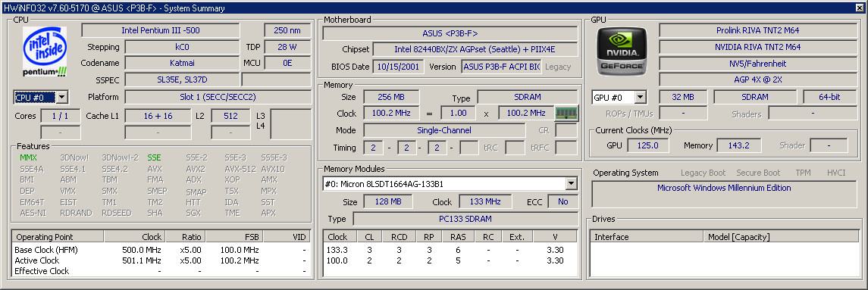868x290 pixels.
Task: Click the 133 MHz module clock value
Action: coord(484,201)
